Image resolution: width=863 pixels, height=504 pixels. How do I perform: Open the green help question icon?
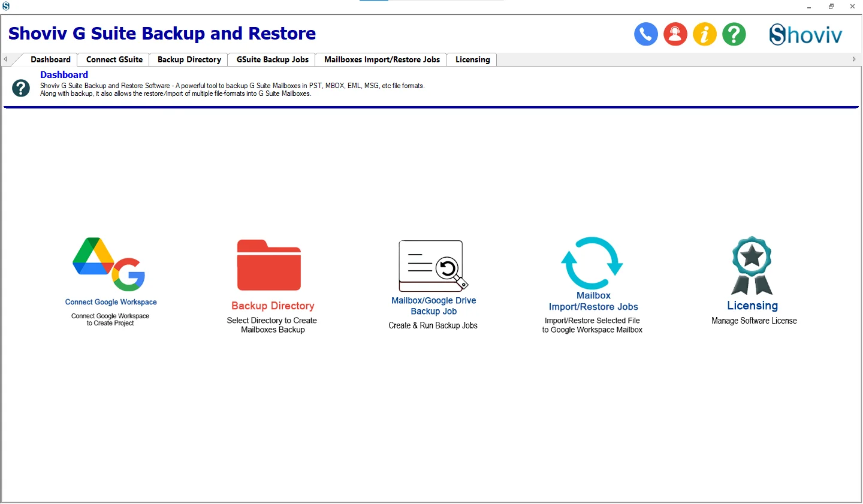(x=734, y=34)
